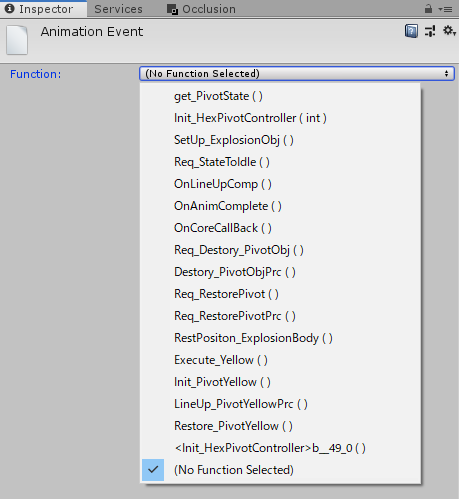This screenshot has width=459, height=499.
Task: Select checked (No Function Selected) menu entry
Action: click(280, 470)
